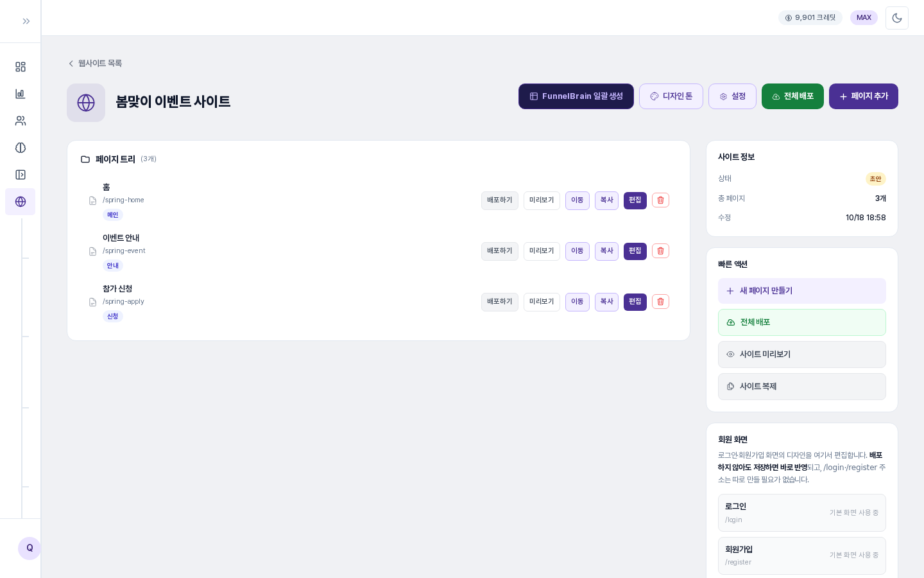
Task: Open 디자인 톤 settings
Action: point(671,96)
